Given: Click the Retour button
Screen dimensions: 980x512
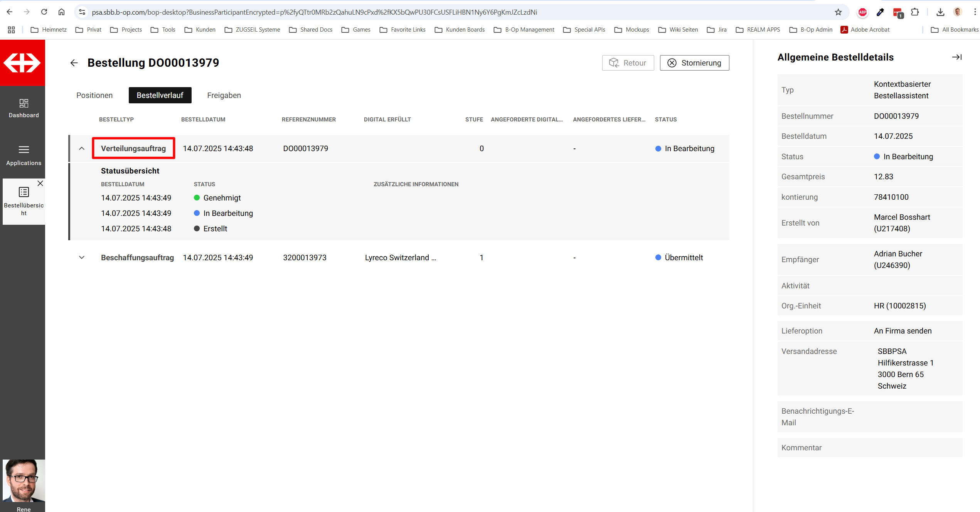Looking at the screenshot, I should [x=628, y=63].
